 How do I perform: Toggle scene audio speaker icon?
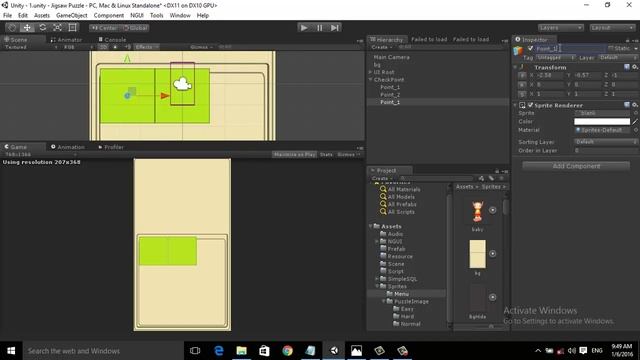tap(128, 47)
